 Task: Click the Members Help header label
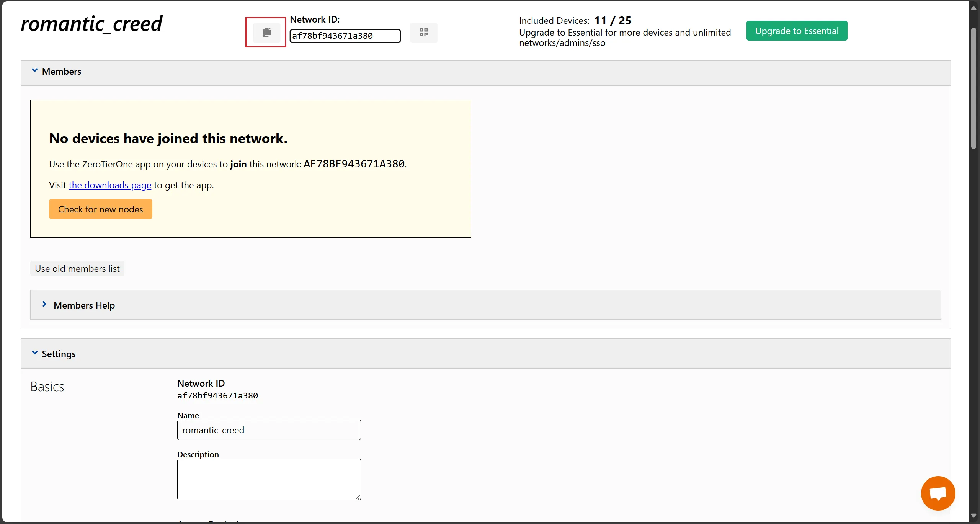point(84,305)
